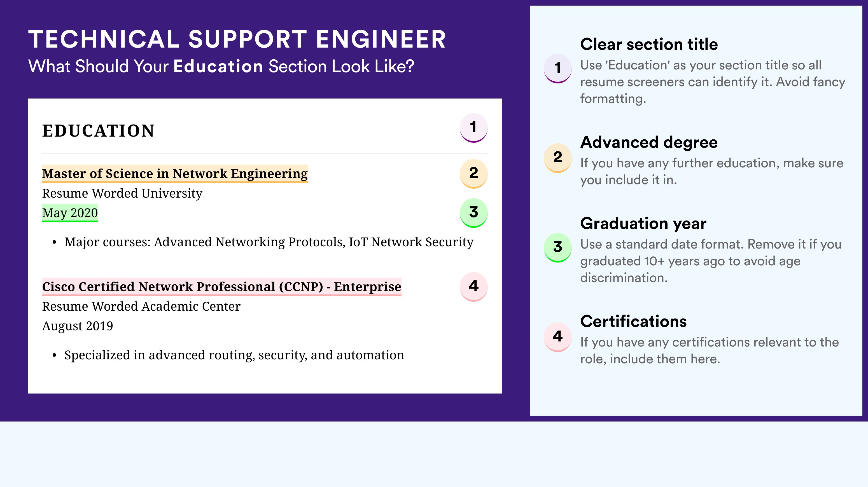Click green badge 3 beside May 2020
Viewport: 868px width, 487px height.
(473, 212)
